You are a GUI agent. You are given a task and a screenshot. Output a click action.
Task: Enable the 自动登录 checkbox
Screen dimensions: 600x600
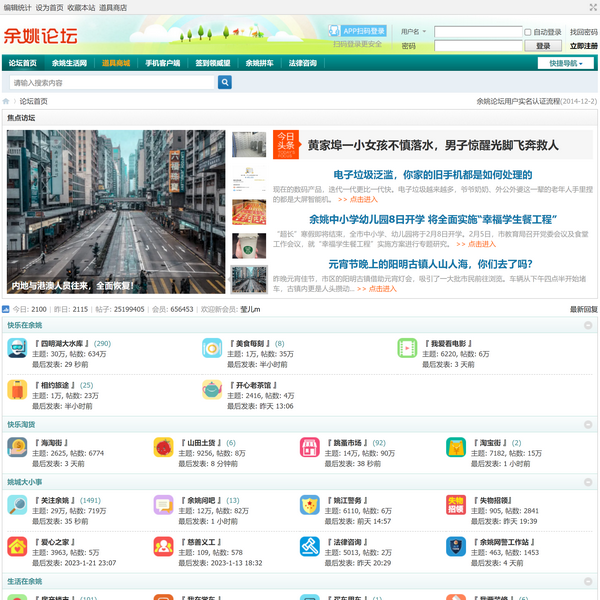[x=528, y=32]
